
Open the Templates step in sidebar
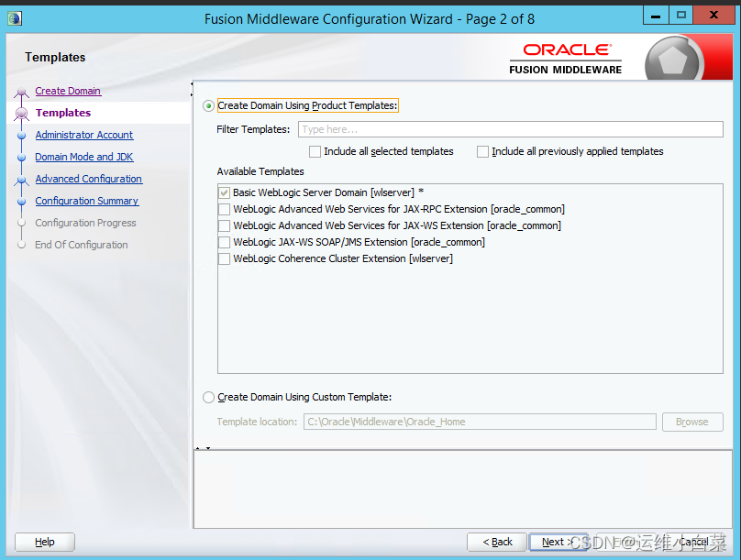click(63, 113)
